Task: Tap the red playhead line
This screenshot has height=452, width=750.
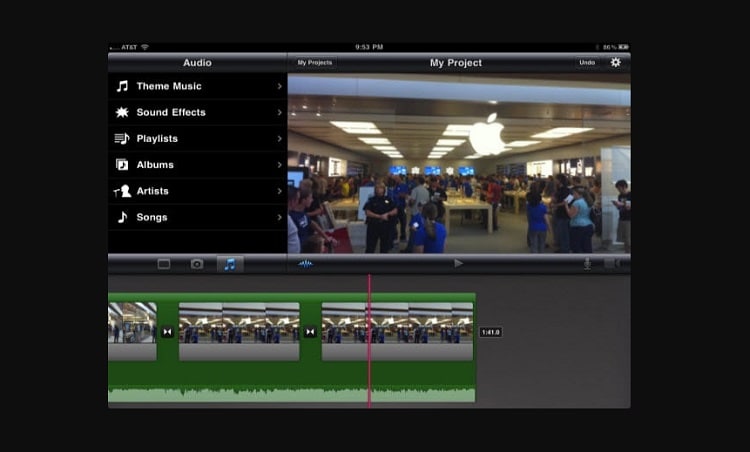Action: 369,341
